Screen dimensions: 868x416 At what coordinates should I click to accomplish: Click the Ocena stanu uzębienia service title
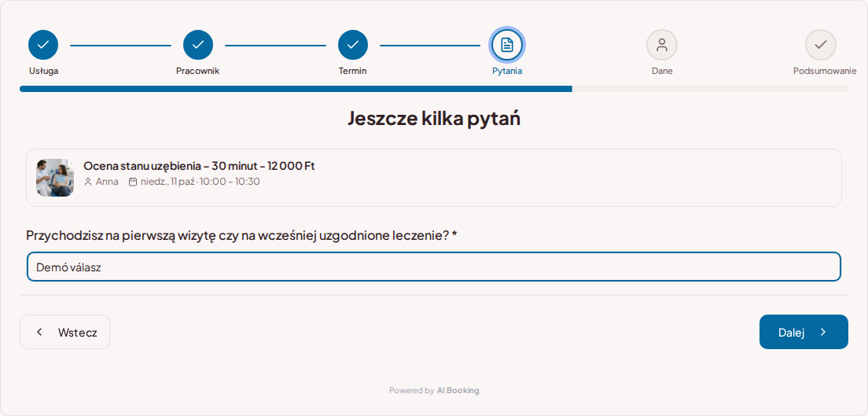[x=199, y=166]
